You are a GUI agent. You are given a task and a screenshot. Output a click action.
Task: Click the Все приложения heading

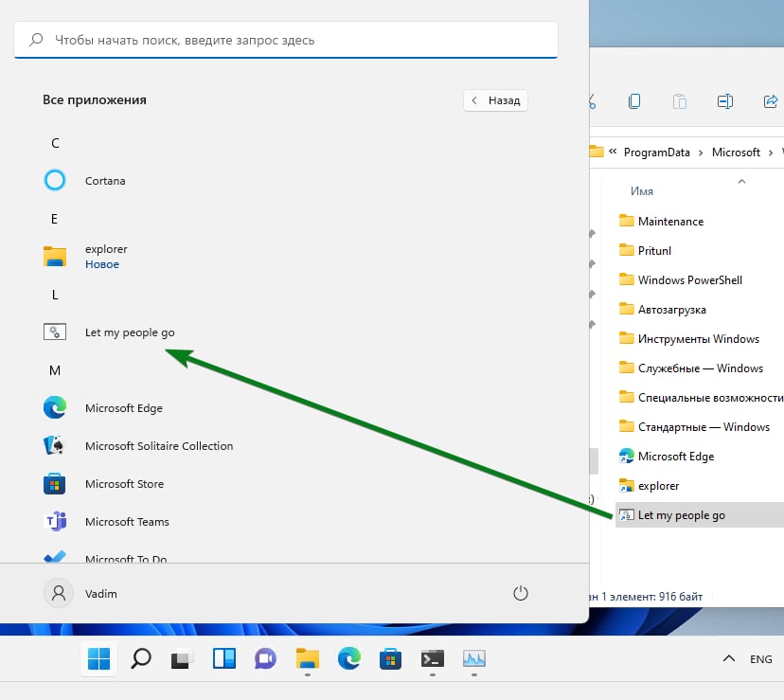(x=95, y=99)
